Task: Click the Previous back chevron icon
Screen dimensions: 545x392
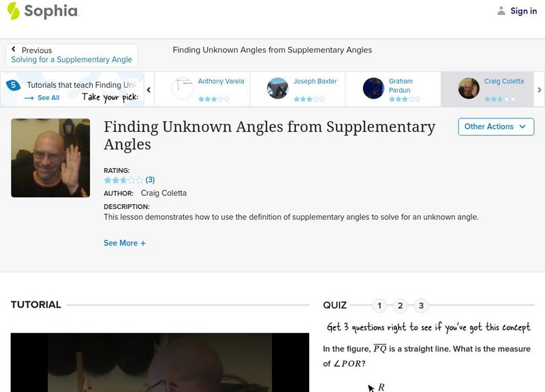Action: (x=13, y=49)
